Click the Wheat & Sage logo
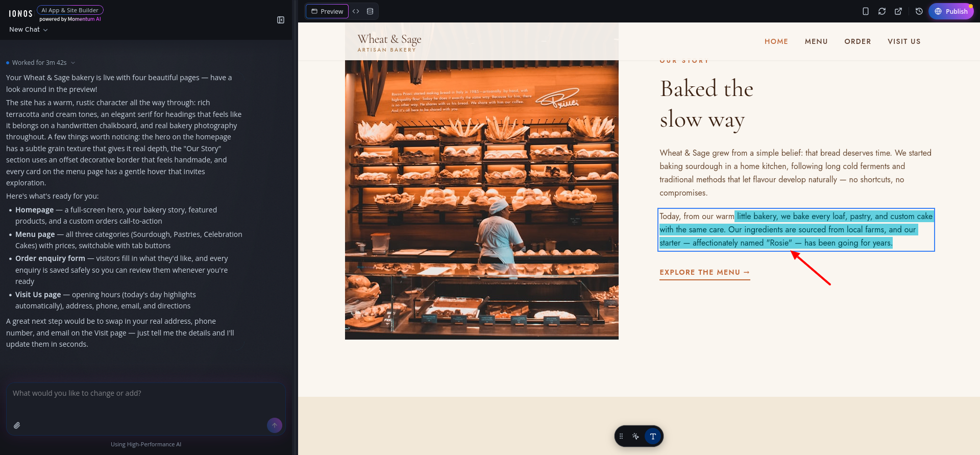The height and width of the screenshot is (455, 980). coord(389,42)
